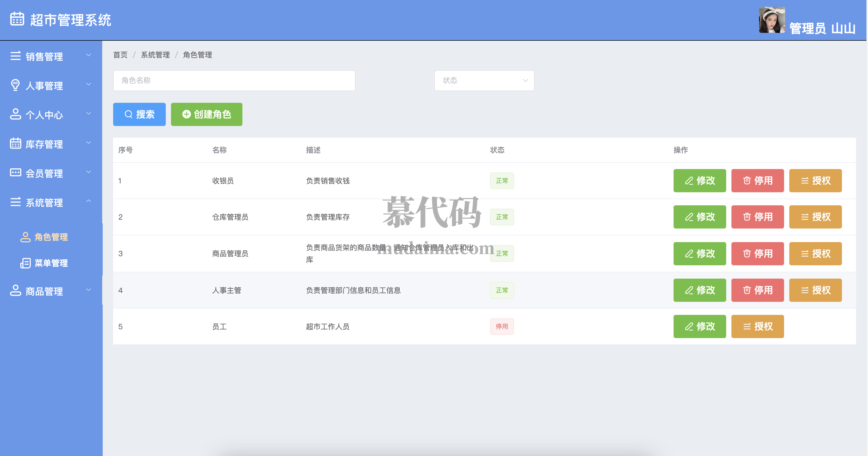The image size is (868, 456).
Task: Click the lightbulb icon next to 人事管理
Action: (x=15, y=85)
